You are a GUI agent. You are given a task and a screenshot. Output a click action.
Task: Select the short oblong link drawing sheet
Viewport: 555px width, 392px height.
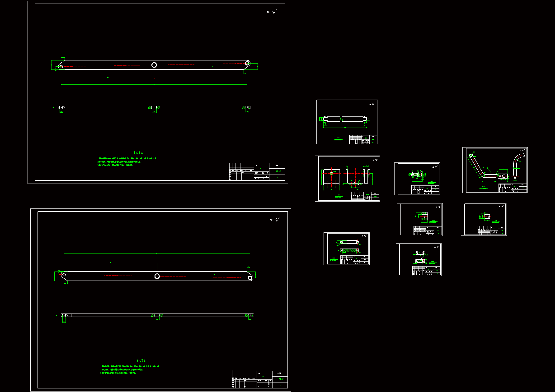[419, 259]
